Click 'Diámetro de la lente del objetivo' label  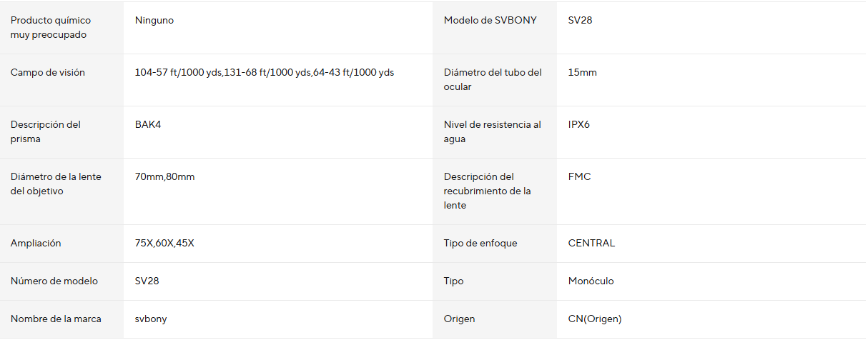click(x=56, y=184)
